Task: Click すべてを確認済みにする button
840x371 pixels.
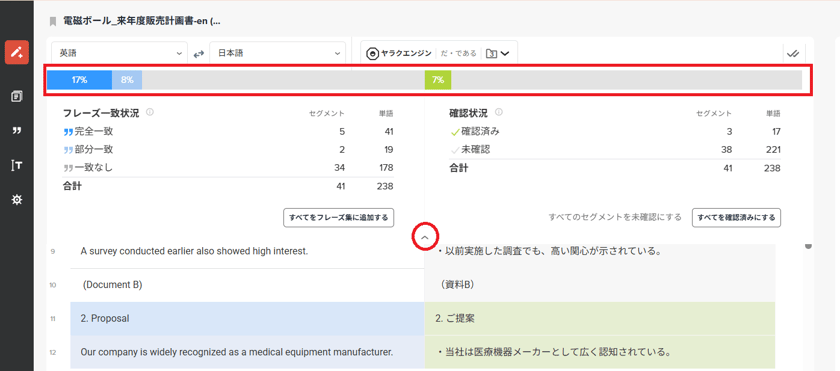Action: click(x=737, y=218)
